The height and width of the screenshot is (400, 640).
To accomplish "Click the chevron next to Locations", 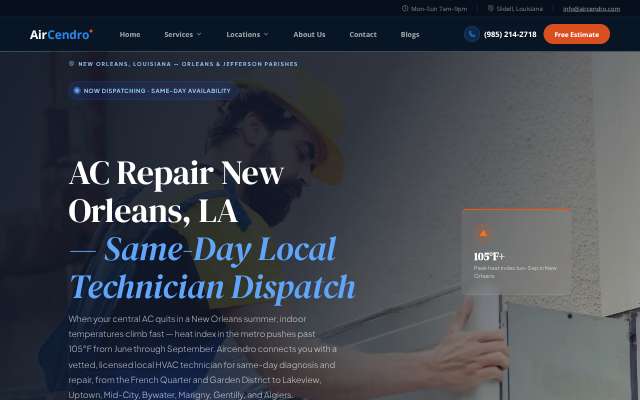I will [266, 35].
